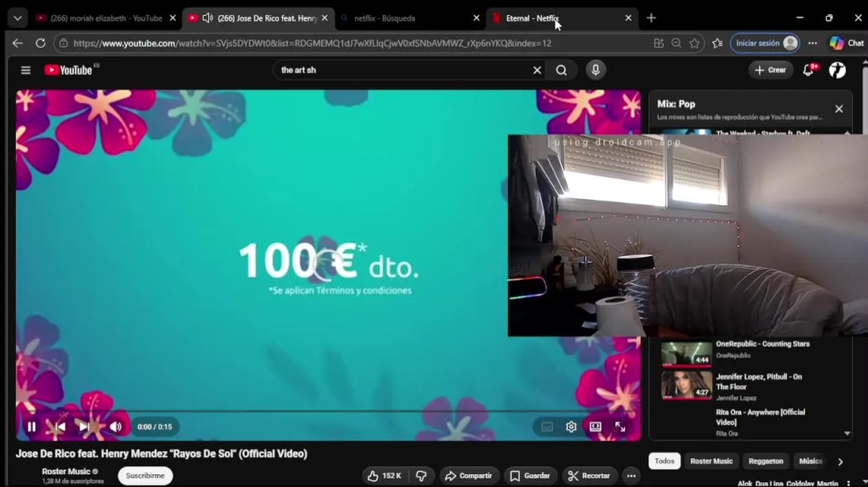Close the moriah elizabeth tab
The image size is (868, 487).
pos(172,18)
